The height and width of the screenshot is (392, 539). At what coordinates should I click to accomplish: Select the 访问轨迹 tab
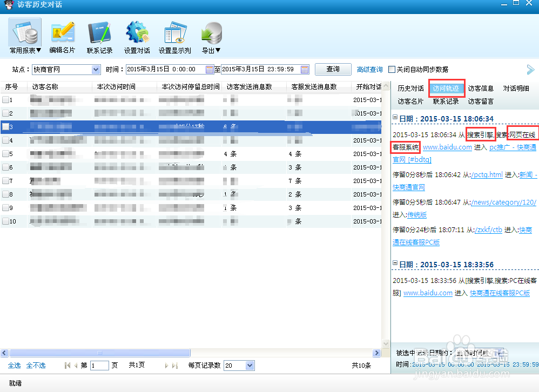pyautogui.click(x=446, y=89)
